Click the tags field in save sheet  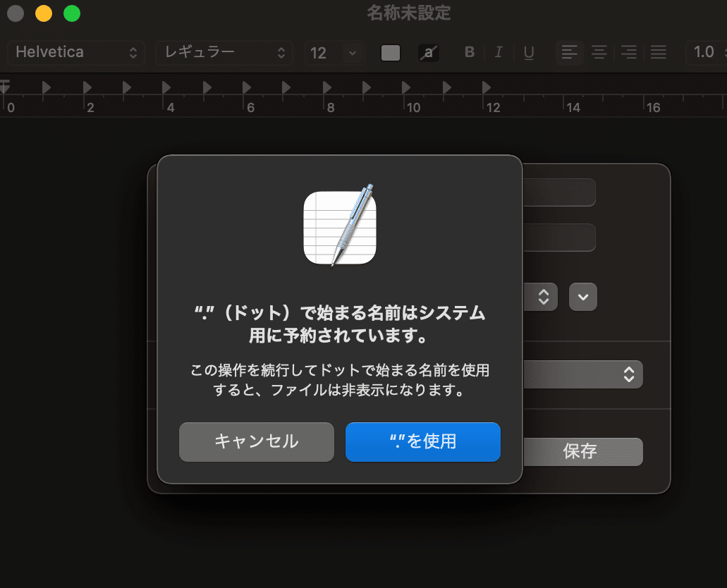(x=560, y=238)
